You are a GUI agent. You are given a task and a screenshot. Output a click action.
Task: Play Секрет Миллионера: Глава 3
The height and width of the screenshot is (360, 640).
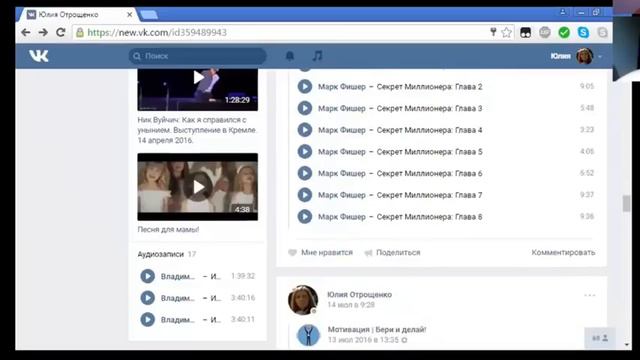pyautogui.click(x=304, y=108)
